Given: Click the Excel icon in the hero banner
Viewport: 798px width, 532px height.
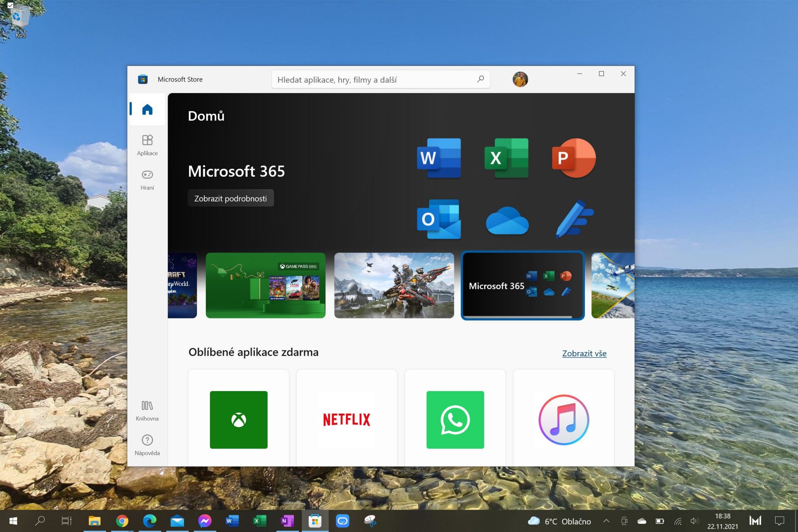Looking at the screenshot, I should 506,158.
